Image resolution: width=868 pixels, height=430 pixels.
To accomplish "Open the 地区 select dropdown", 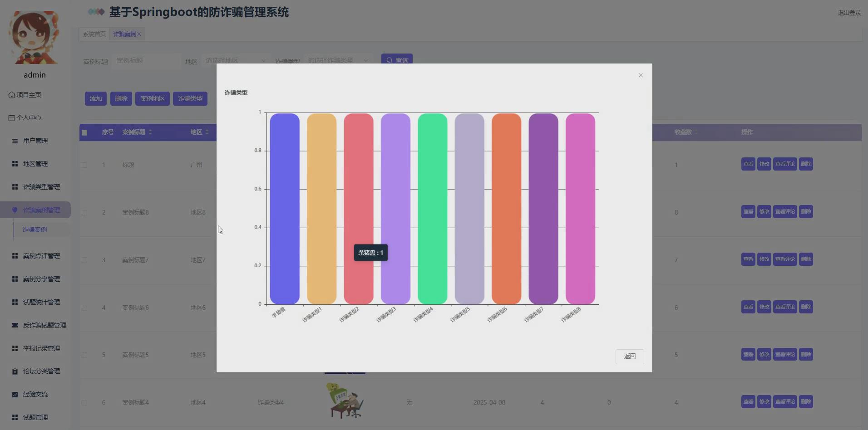I will tap(236, 60).
